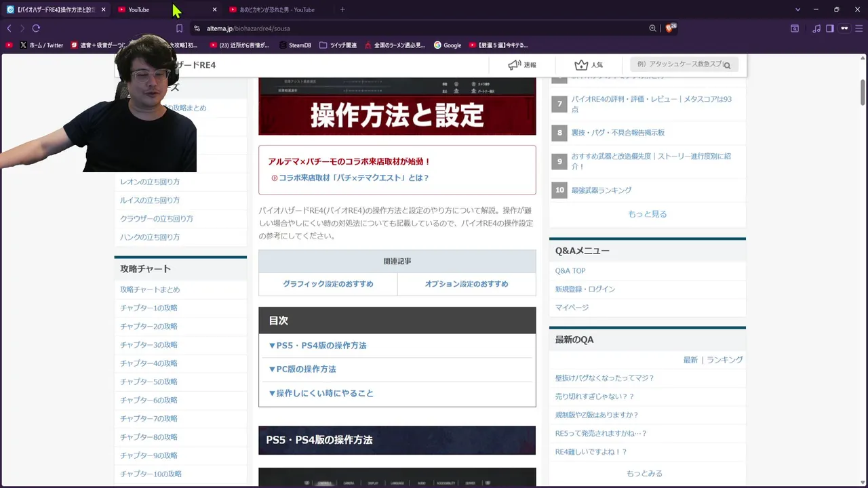Open the チャプター4の攻略 link
The height and width of the screenshot is (488, 868).
coord(149,363)
